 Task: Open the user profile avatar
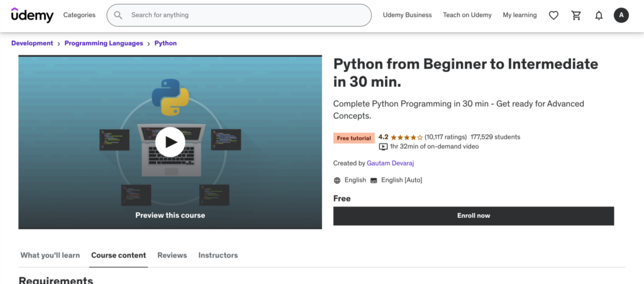click(621, 15)
